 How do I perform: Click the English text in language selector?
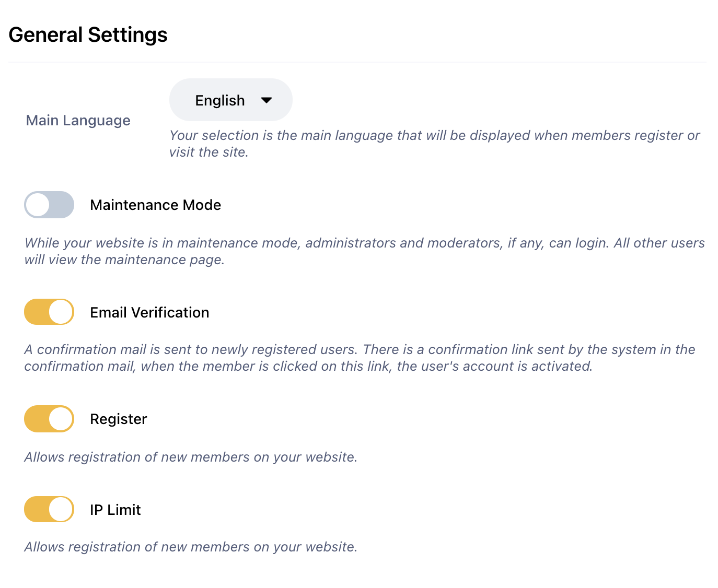click(219, 100)
